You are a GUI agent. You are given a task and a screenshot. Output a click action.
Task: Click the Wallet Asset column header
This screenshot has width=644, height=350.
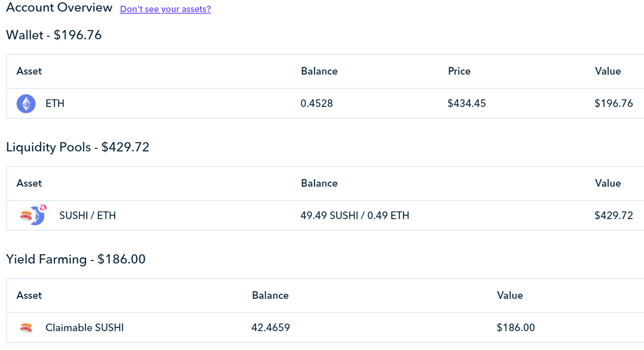click(29, 71)
